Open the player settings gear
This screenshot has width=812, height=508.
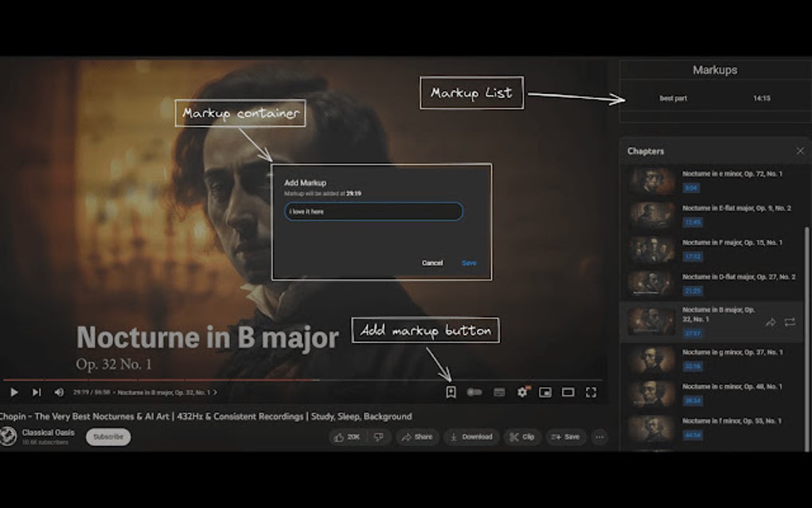click(521, 392)
